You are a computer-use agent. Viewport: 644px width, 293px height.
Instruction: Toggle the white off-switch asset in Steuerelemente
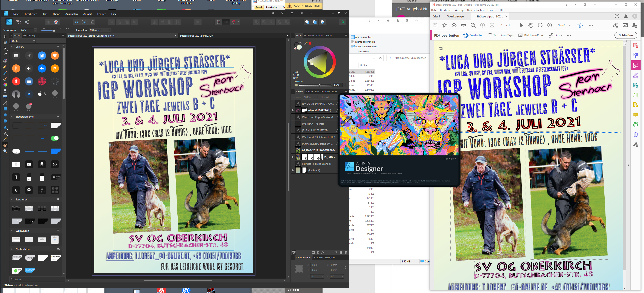coord(16,151)
